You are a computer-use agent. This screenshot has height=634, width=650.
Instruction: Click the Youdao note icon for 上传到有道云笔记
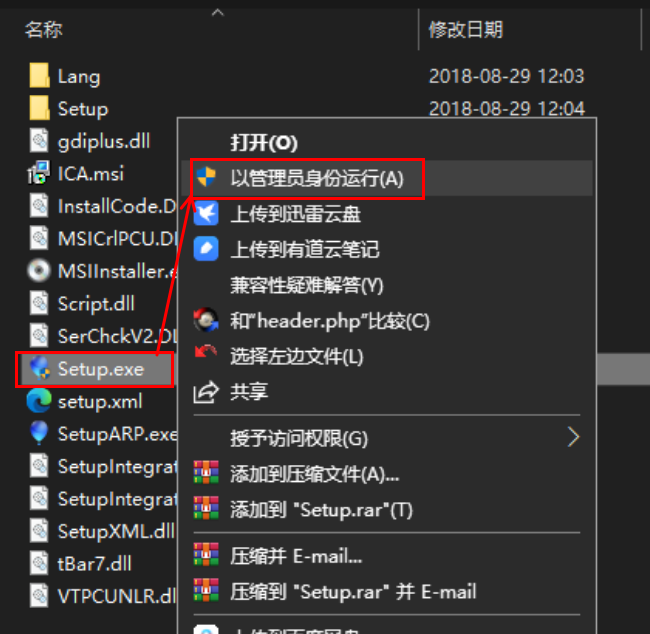tap(206, 249)
